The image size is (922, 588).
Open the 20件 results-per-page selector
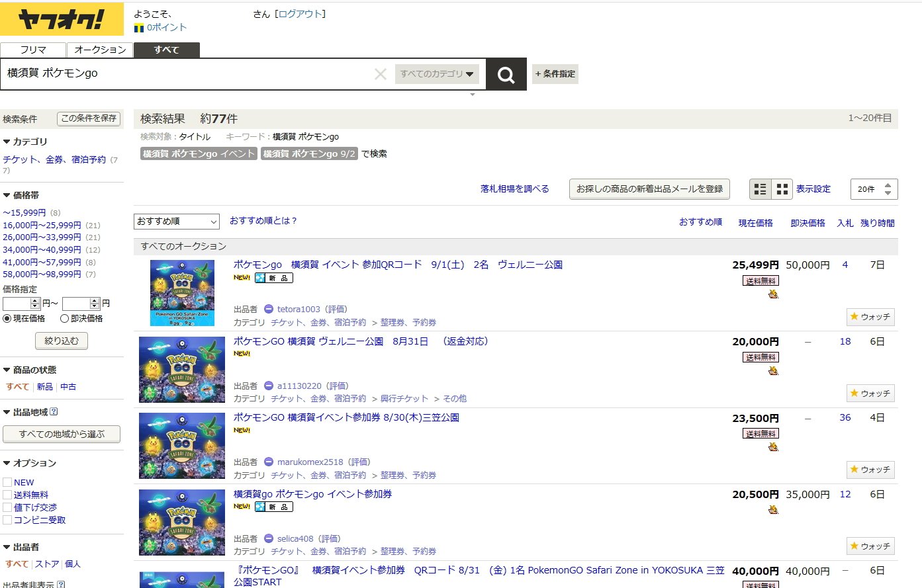click(x=874, y=189)
